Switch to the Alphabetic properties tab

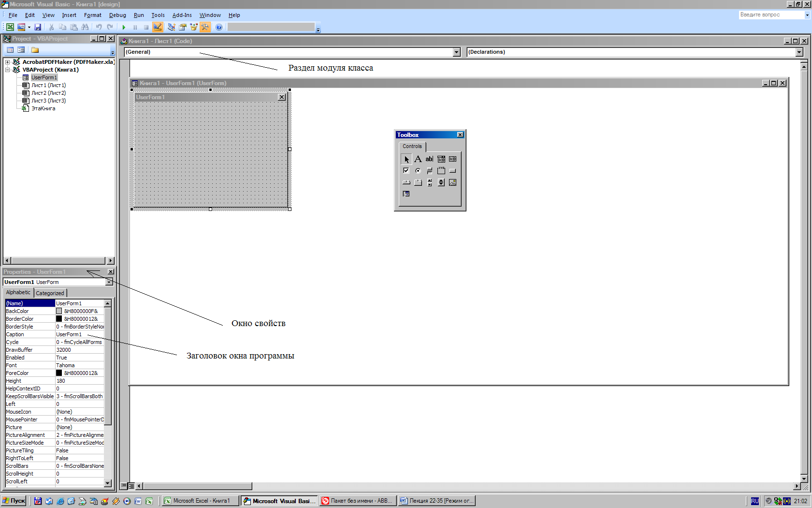click(x=18, y=292)
